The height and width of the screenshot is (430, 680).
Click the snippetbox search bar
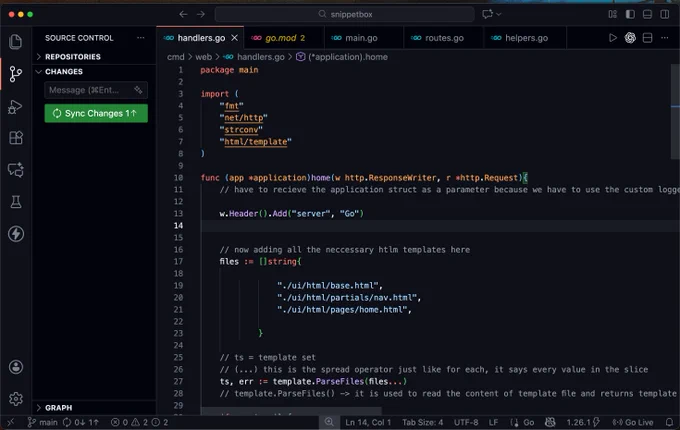pos(345,14)
